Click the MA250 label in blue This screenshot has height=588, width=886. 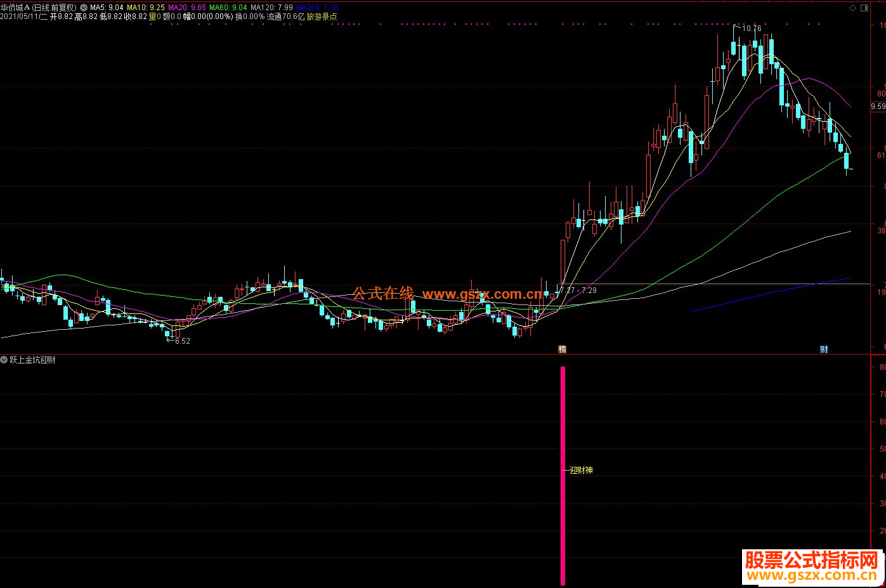(x=317, y=8)
